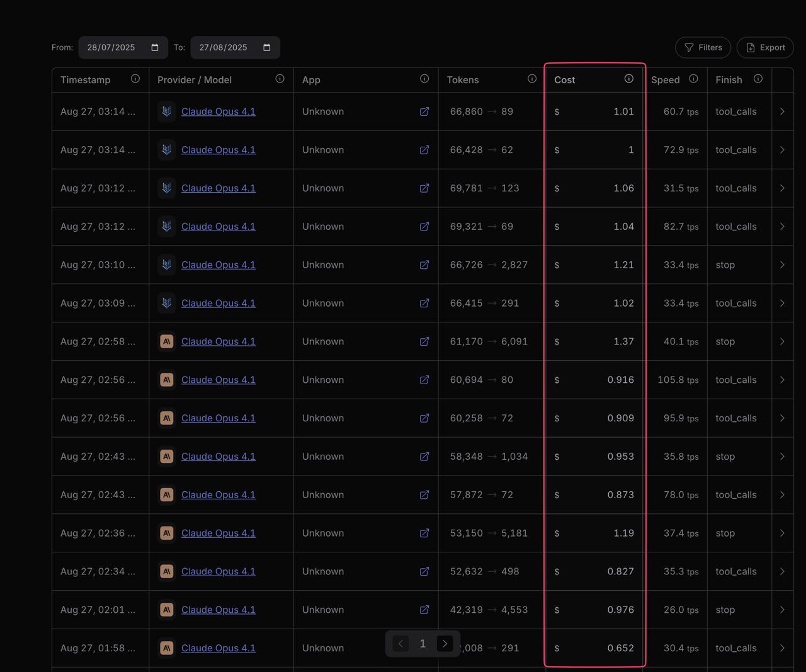Expand the 82.7 tps row chevron
This screenshot has height=672, width=806.
pyautogui.click(x=782, y=227)
